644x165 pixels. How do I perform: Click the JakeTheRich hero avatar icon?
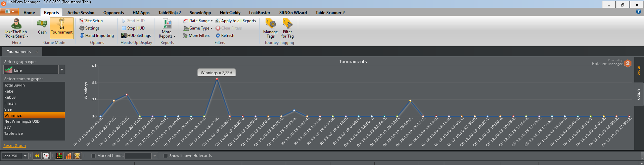tap(16, 23)
